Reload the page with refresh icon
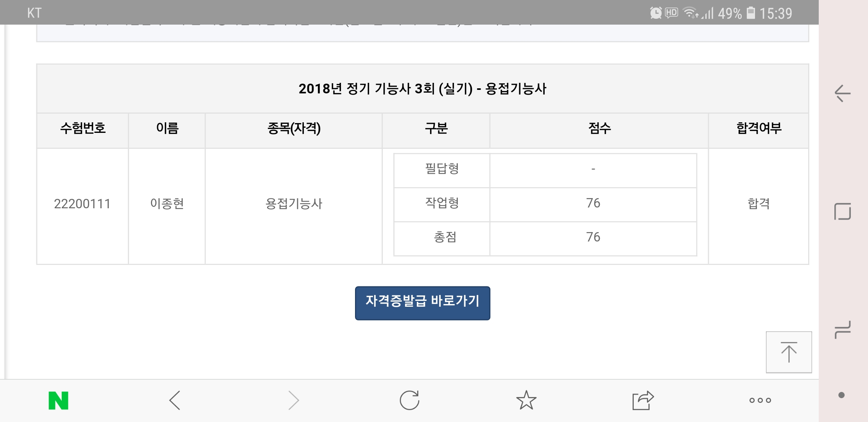This screenshot has width=868, height=422. tap(409, 401)
